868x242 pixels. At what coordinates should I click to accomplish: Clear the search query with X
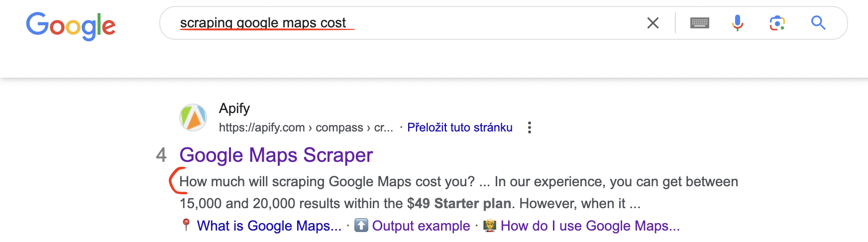pos(652,23)
